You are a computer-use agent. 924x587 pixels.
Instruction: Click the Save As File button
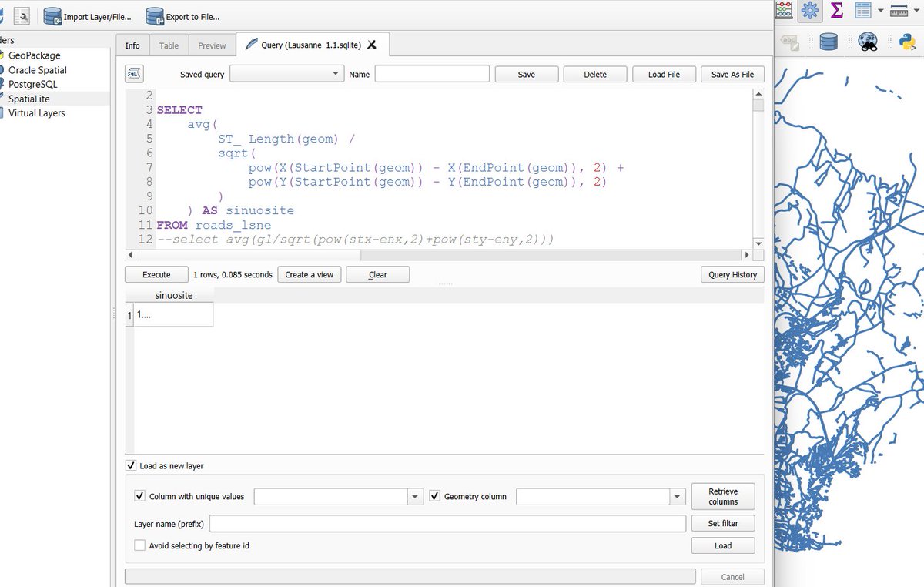tap(732, 75)
